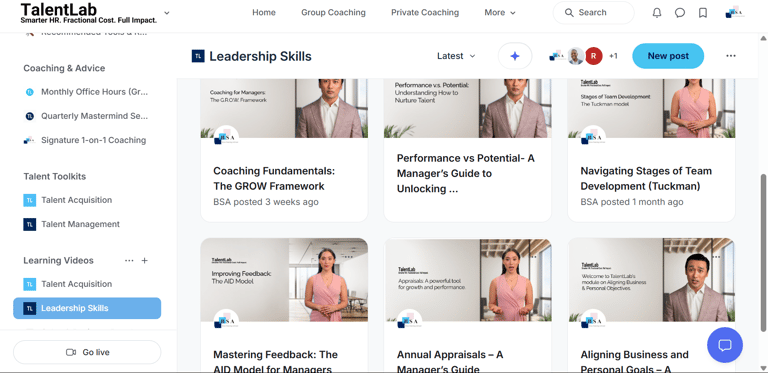Click the red R member avatar
The image size is (768, 373).
(594, 56)
